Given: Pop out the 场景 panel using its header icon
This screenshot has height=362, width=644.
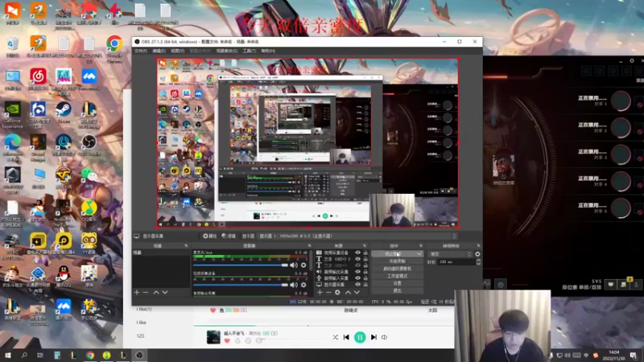Looking at the screenshot, I should click(x=186, y=246).
